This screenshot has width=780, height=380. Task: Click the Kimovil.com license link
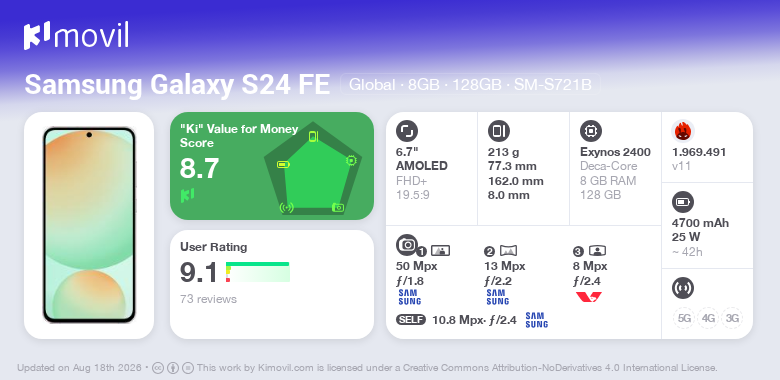click(286, 368)
